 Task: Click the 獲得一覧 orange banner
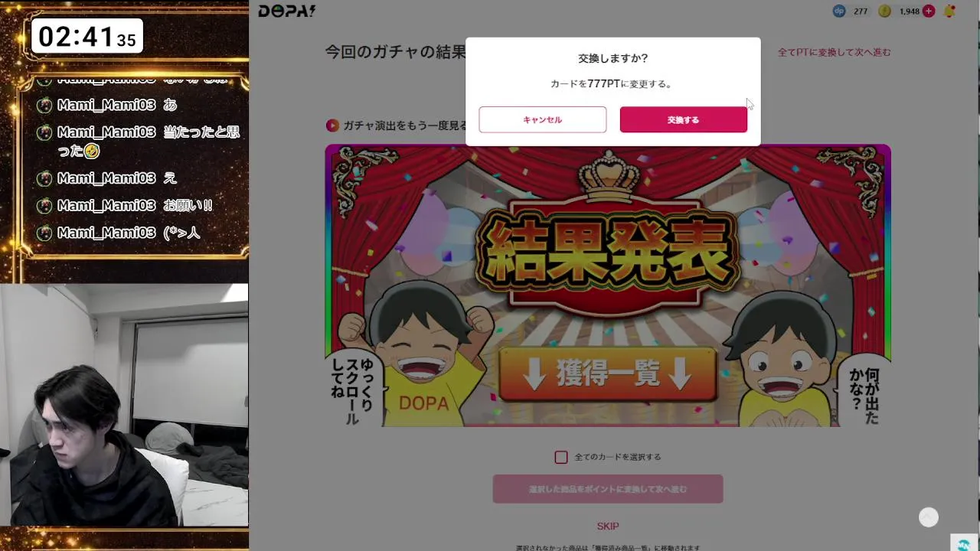tap(608, 375)
